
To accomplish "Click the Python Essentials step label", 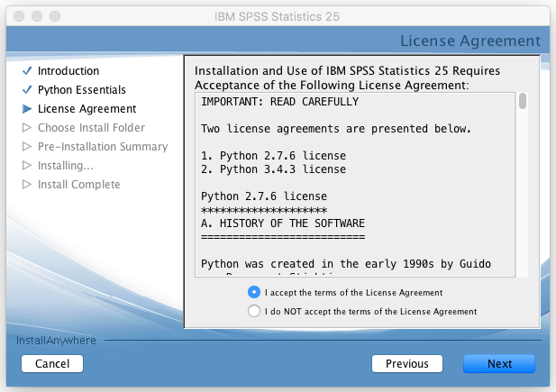I will pos(82,90).
